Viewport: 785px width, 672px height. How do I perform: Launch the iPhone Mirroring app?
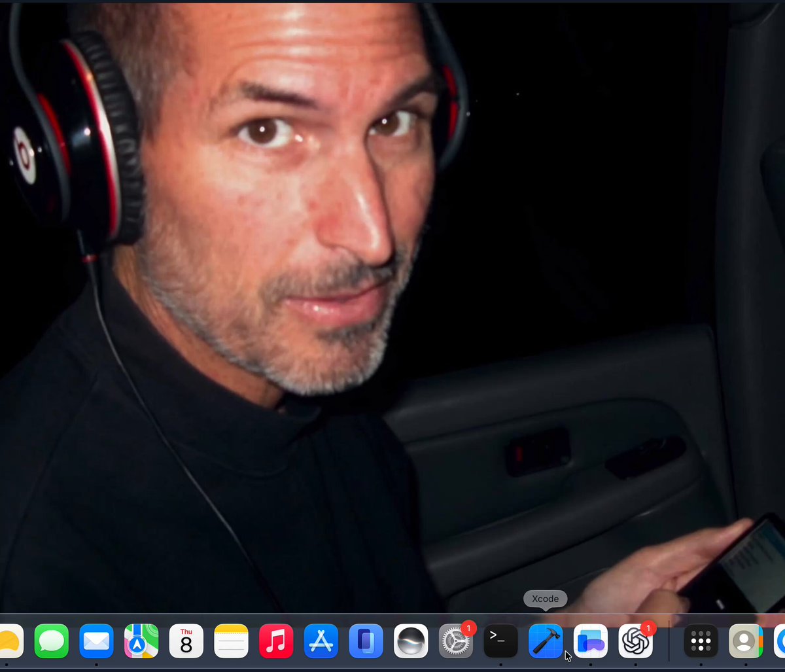(x=366, y=641)
